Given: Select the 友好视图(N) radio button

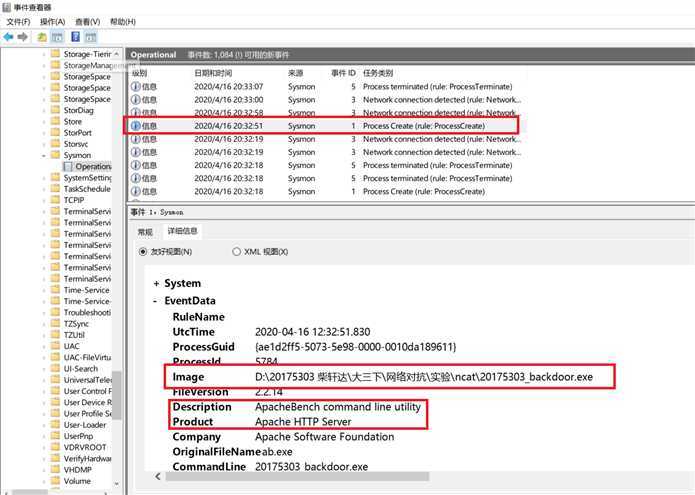Looking at the screenshot, I should 143,252.
